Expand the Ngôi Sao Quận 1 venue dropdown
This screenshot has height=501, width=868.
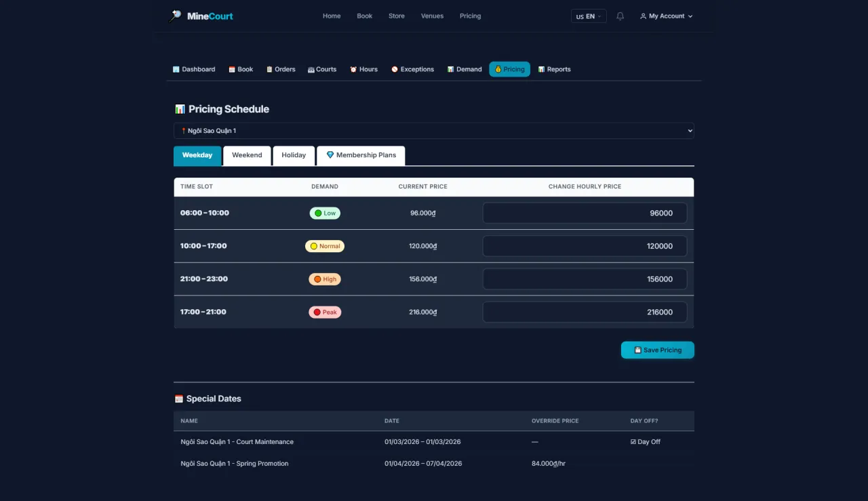[x=434, y=131]
